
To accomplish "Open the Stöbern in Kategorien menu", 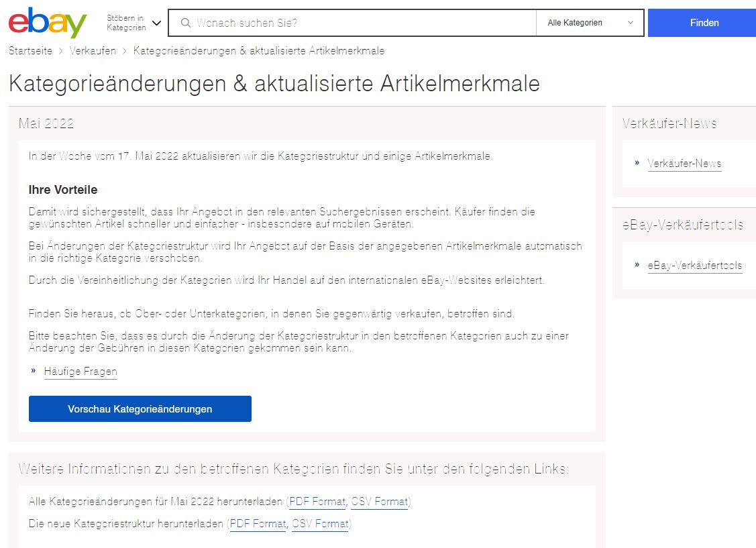I will click(x=133, y=23).
